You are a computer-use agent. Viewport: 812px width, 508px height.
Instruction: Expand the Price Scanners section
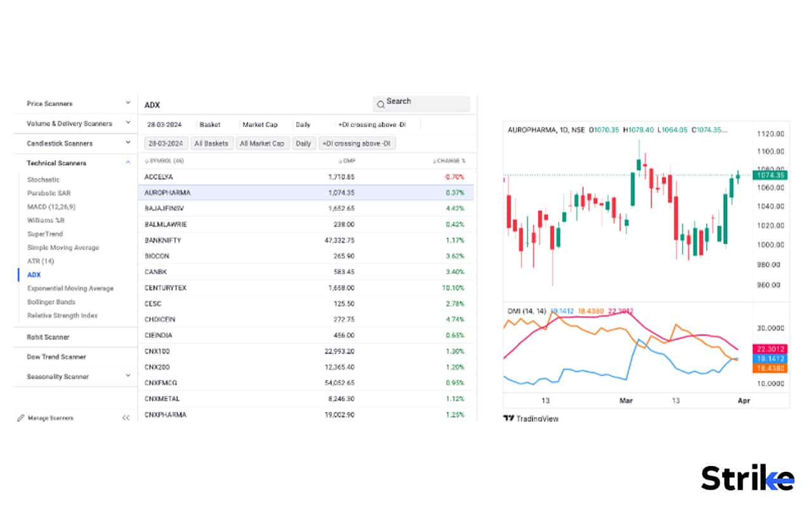[76, 104]
